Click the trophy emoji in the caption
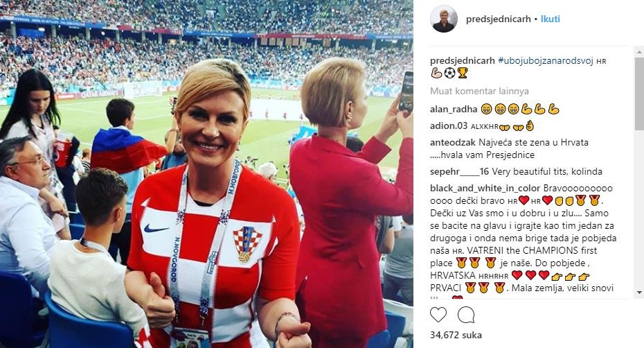This screenshot has width=644, height=348. (463, 73)
